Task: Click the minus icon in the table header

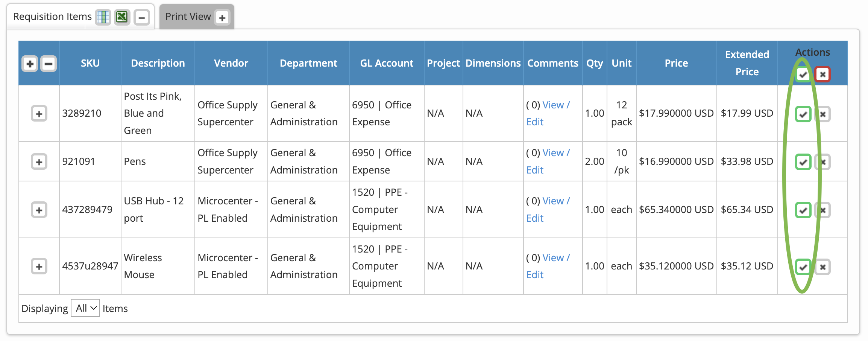Action: click(48, 64)
